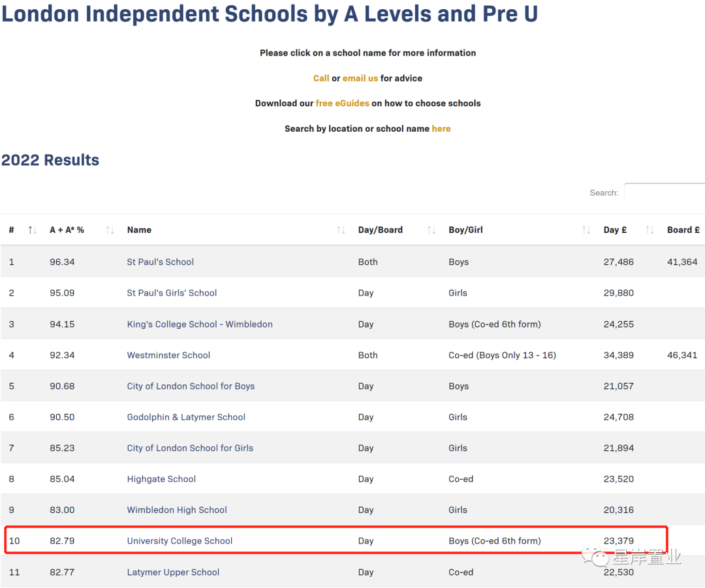705x588 pixels.
Task: Click the 23,520 day fee value
Action: pyautogui.click(x=619, y=480)
